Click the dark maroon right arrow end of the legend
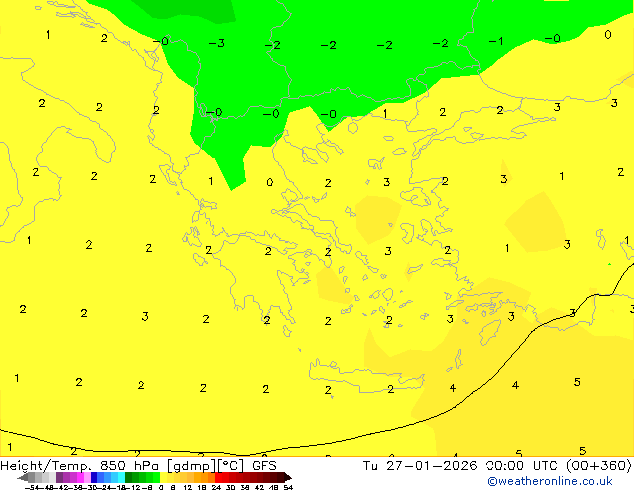This screenshot has height=490, width=634. (288, 478)
